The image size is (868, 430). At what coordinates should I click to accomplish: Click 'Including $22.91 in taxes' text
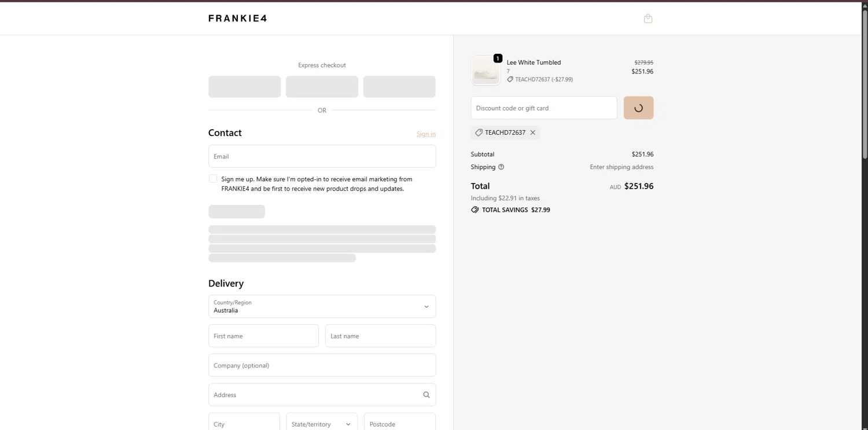tap(505, 198)
